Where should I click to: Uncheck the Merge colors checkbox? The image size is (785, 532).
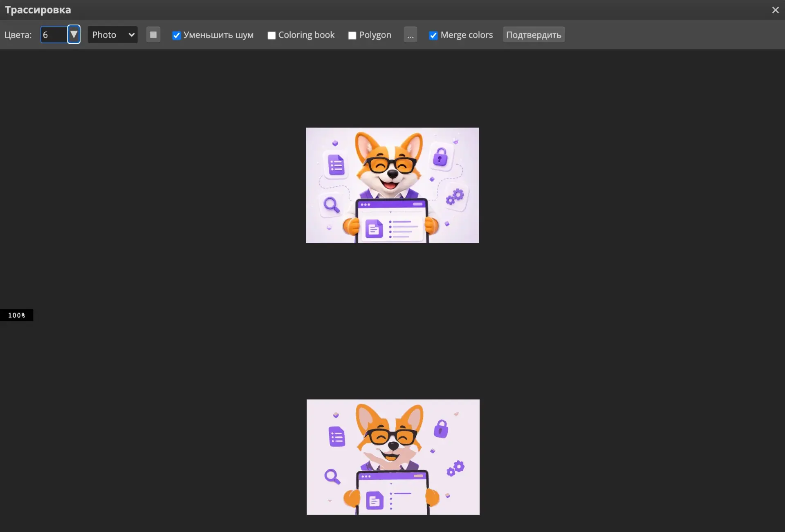click(433, 36)
